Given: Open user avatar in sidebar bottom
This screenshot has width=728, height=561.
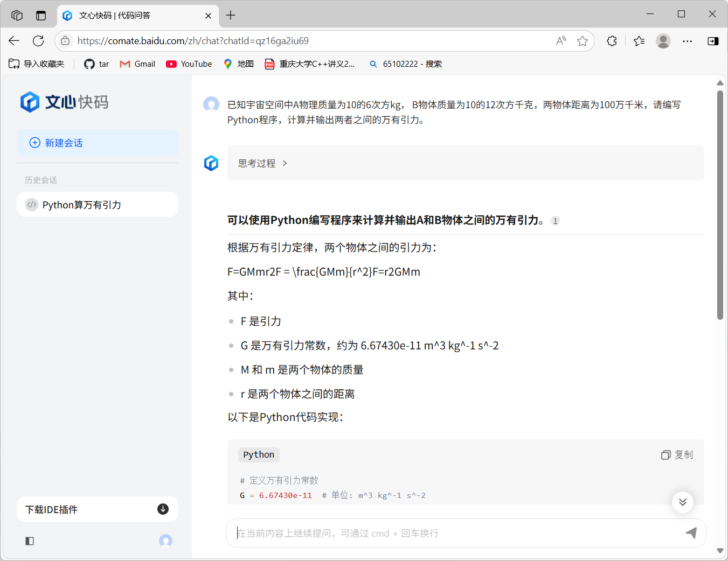Looking at the screenshot, I should point(165,541).
